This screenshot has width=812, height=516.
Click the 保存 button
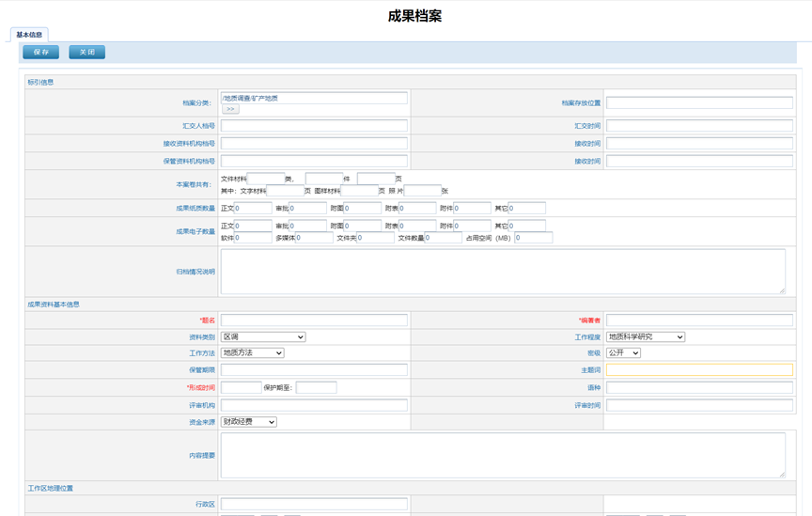click(x=41, y=52)
